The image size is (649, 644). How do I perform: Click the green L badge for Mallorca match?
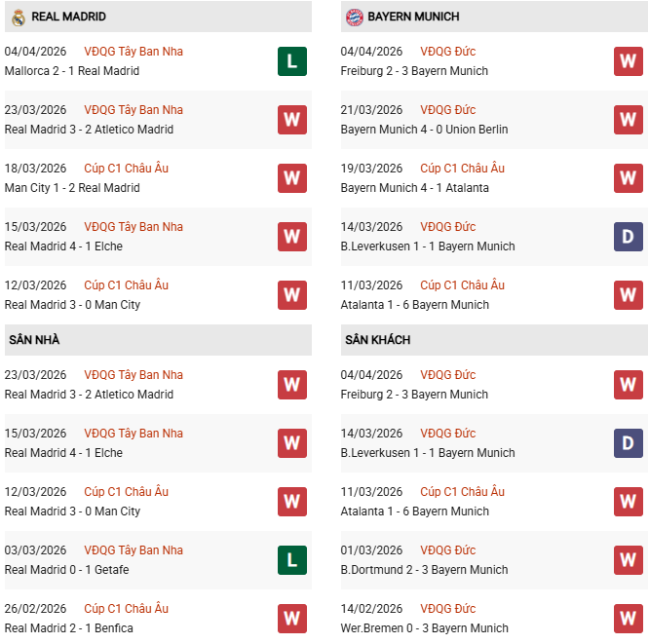point(292,61)
